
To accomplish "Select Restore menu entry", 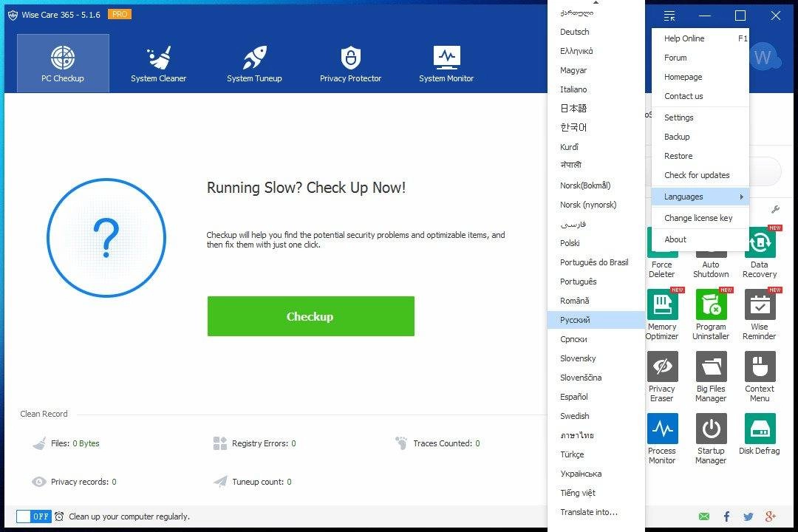I will pyautogui.click(x=700, y=157).
